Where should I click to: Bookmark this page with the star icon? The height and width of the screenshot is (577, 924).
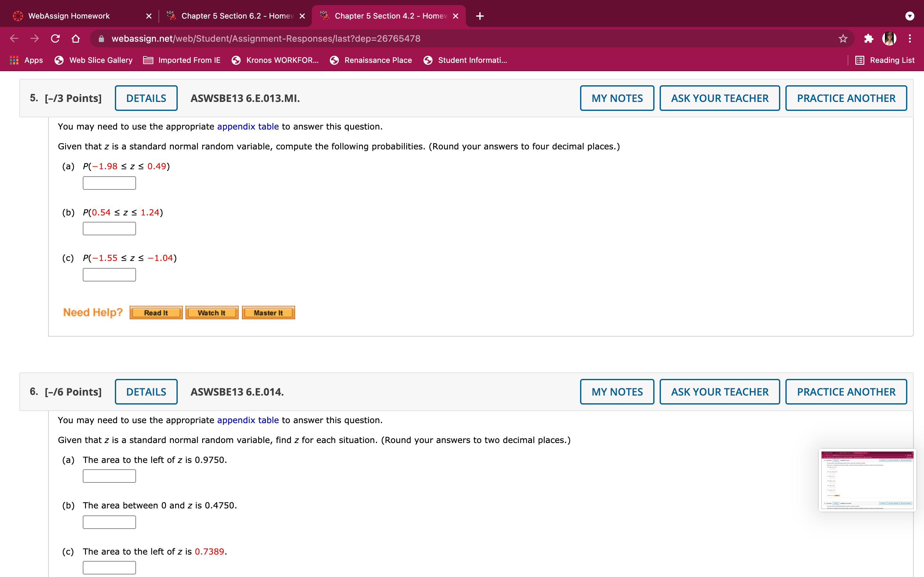click(x=843, y=38)
